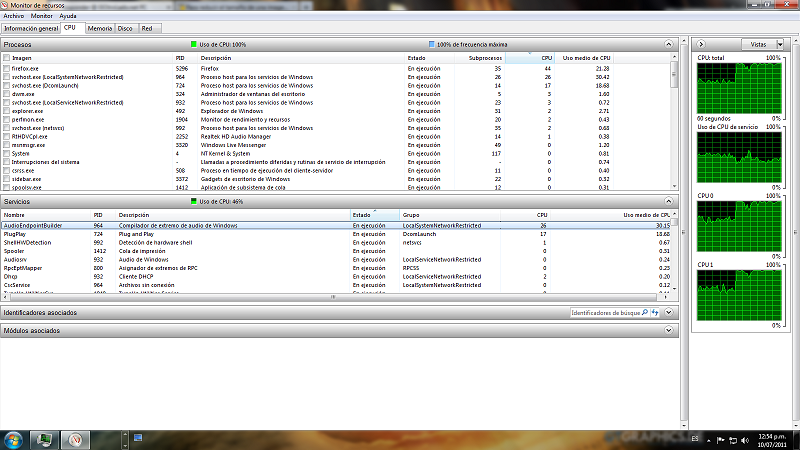Click the search magnifier icon
Image resolution: width=800 pixels, height=450 pixels.
(645, 312)
